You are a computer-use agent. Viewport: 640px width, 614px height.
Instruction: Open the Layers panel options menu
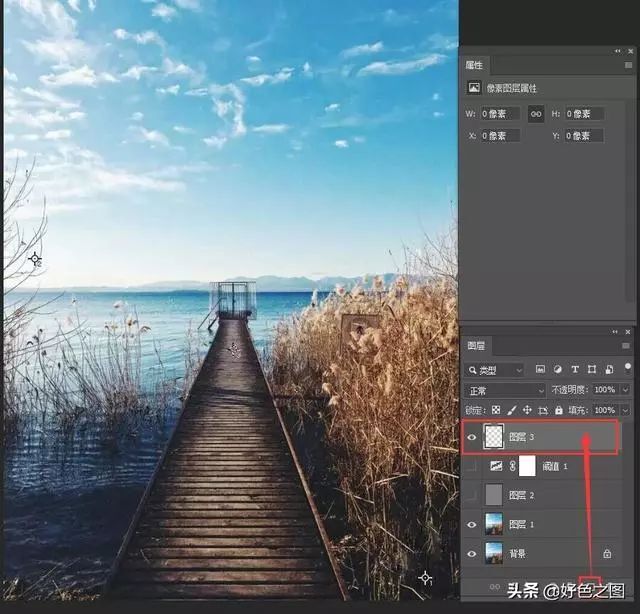pyautogui.click(x=626, y=346)
